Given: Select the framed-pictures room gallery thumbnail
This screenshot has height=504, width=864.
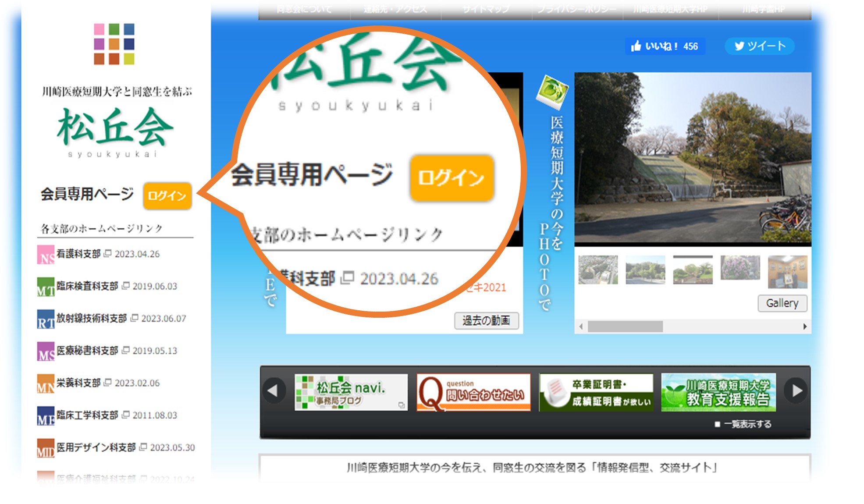Looking at the screenshot, I should click(x=787, y=272).
